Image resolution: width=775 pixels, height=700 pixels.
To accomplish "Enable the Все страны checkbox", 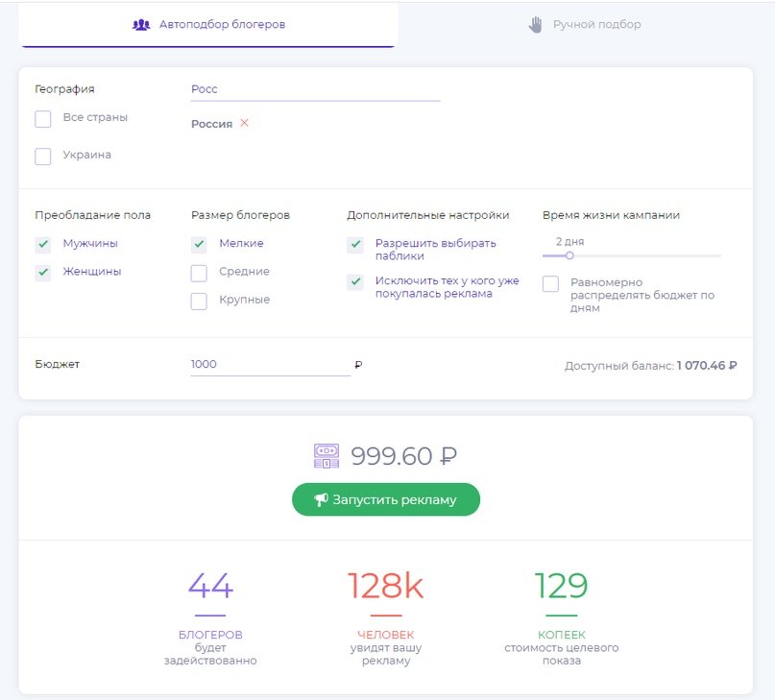I will [x=43, y=119].
